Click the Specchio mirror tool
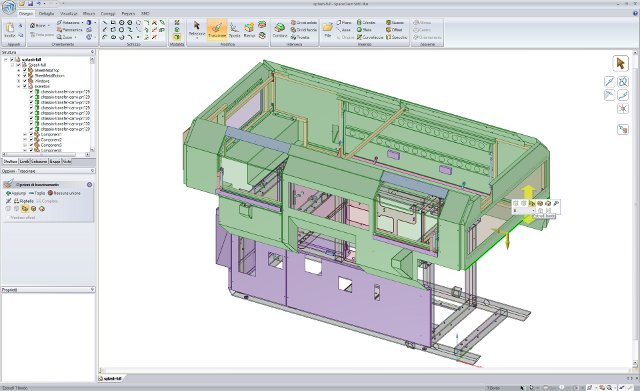Viewport: 640px width, 391px height. point(396,37)
